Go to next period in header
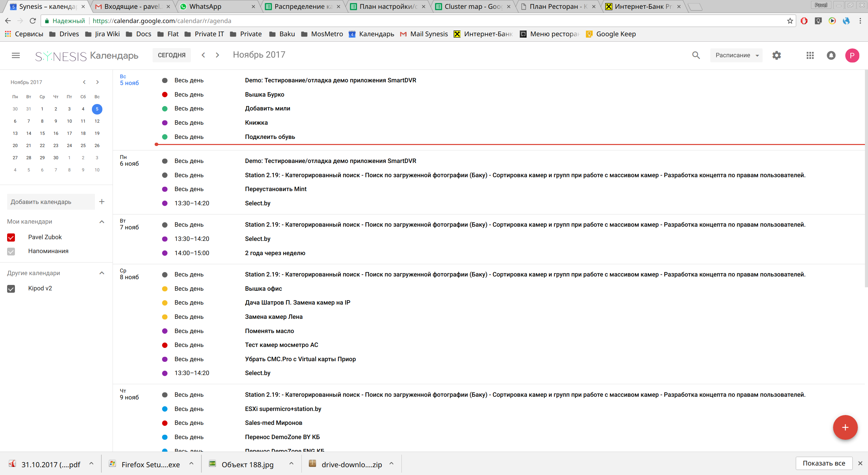This screenshot has height=475, width=868. coord(217,55)
